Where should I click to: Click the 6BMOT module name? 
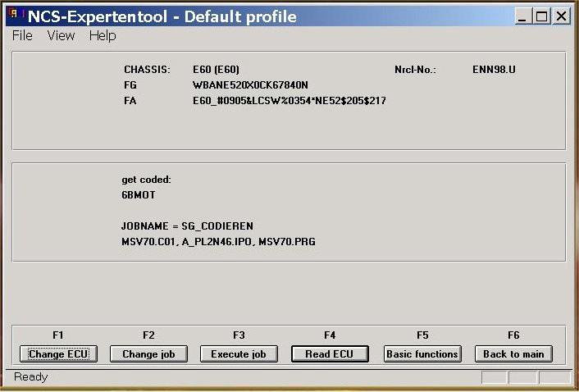coord(139,195)
